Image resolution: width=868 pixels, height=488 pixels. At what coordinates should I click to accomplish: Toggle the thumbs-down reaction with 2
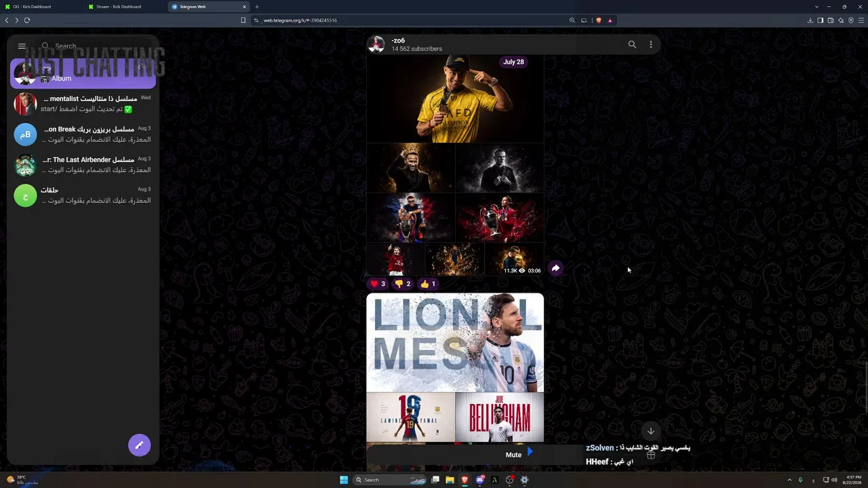tap(403, 284)
